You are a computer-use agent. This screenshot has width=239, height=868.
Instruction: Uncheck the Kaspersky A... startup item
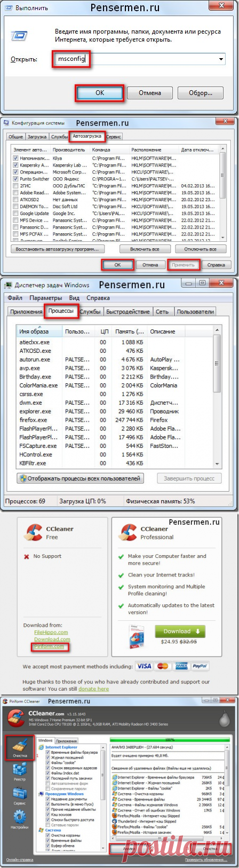[x=15, y=165]
